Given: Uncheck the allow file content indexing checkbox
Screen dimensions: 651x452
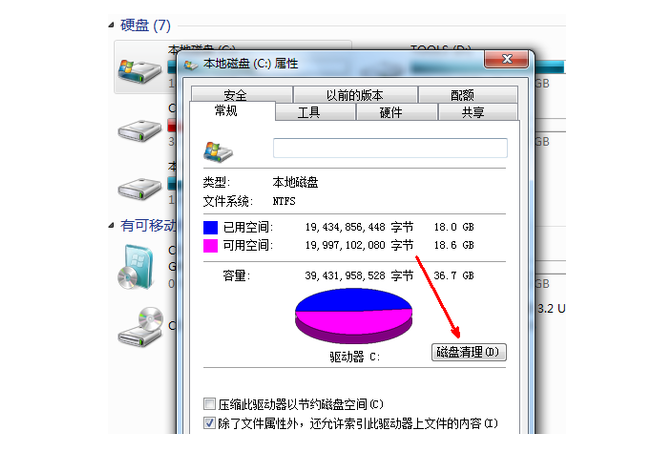Looking at the screenshot, I should 209,423.
